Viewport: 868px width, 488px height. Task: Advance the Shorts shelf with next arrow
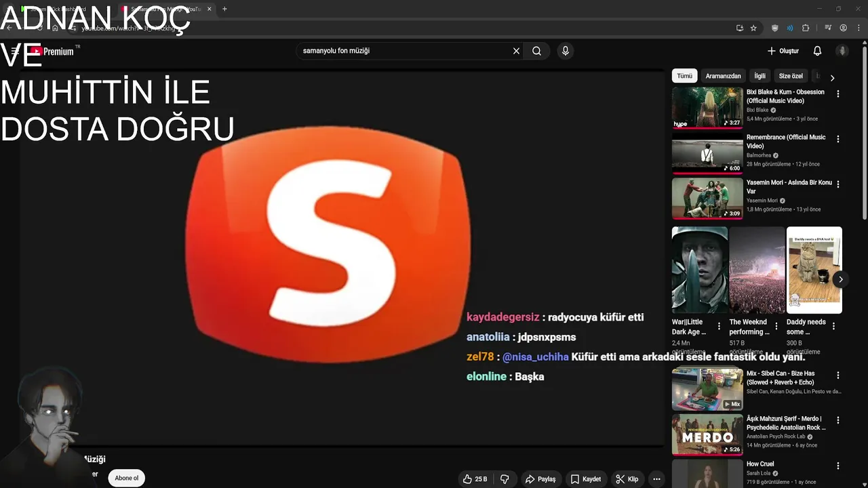tap(840, 279)
